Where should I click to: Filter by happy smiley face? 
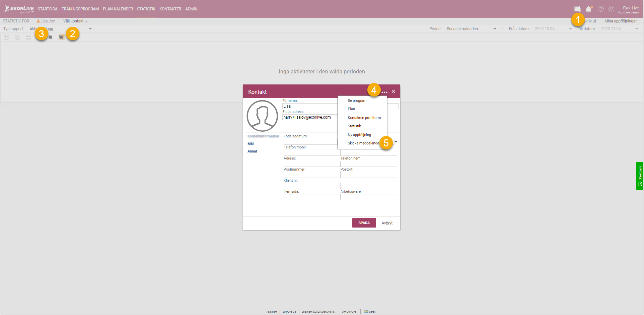pyautogui.click(x=6, y=37)
